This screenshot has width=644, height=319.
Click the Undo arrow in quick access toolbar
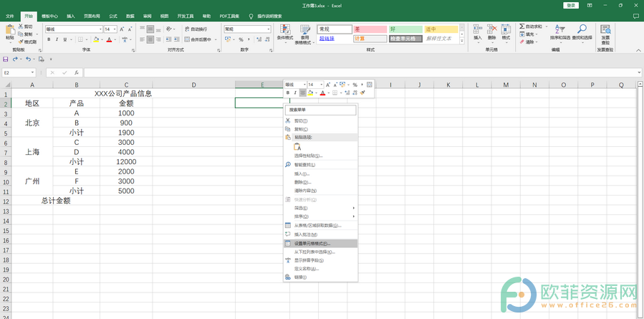(x=27, y=59)
